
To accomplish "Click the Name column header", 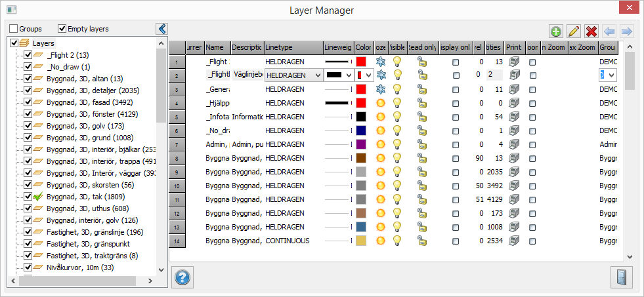I will (x=217, y=48).
